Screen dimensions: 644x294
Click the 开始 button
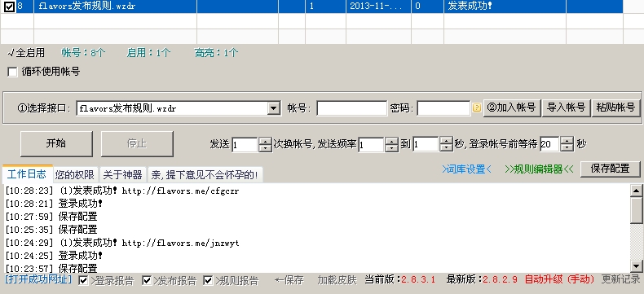point(56,144)
